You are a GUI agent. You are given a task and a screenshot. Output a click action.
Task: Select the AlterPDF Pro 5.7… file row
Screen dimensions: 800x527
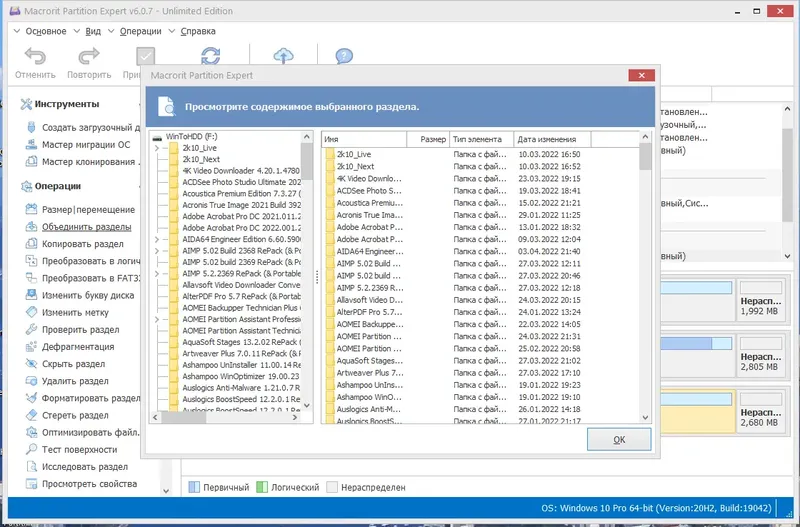click(x=480, y=312)
